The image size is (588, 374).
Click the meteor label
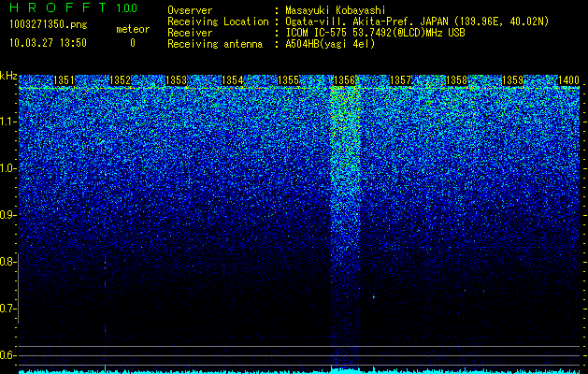click(133, 29)
